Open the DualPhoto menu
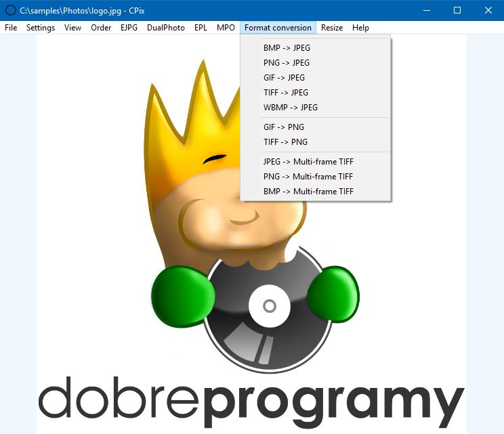The width and height of the screenshot is (504, 434). coord(166,28)
